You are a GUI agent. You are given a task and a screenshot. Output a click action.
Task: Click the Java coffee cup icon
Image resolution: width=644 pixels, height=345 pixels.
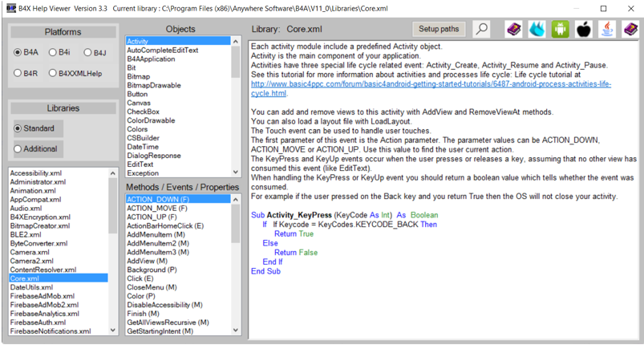pos(607,29)
